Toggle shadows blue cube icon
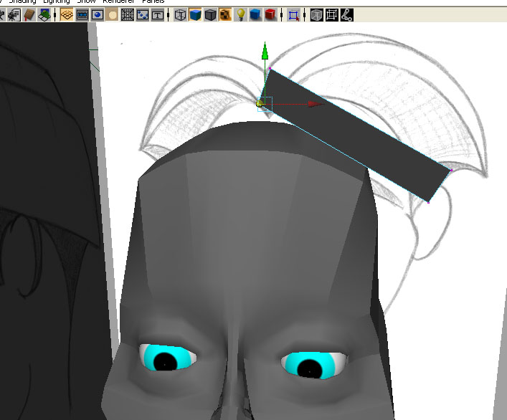Viewport: 507px width, 420px height. pos(255,15)
